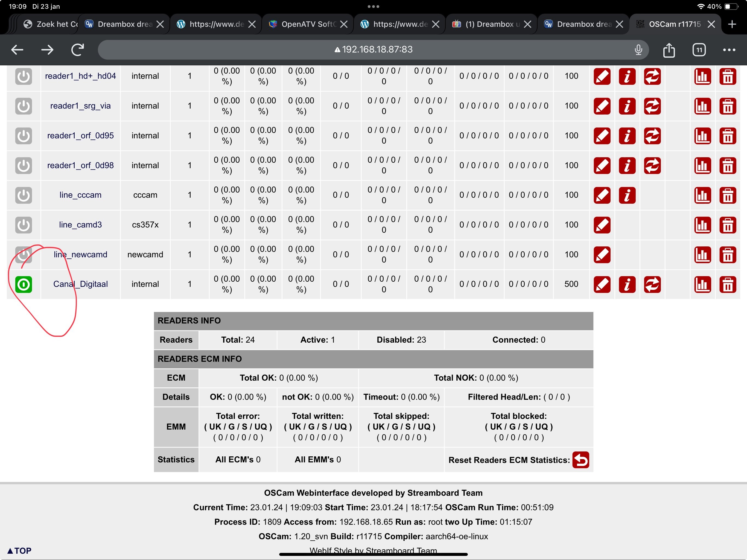
Task: Reset Readers ECM Statistics
Action: [580, 460]
